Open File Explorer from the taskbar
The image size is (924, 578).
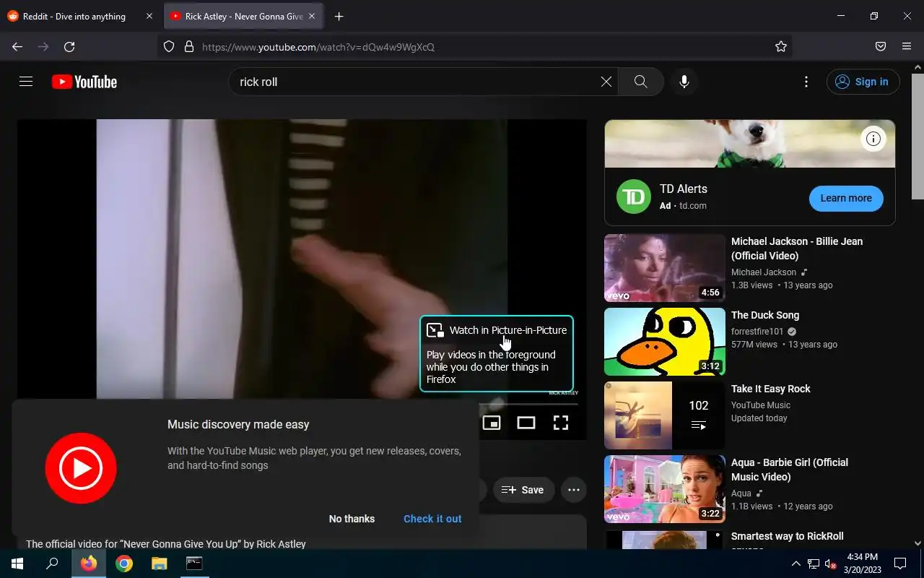point(159,564)
